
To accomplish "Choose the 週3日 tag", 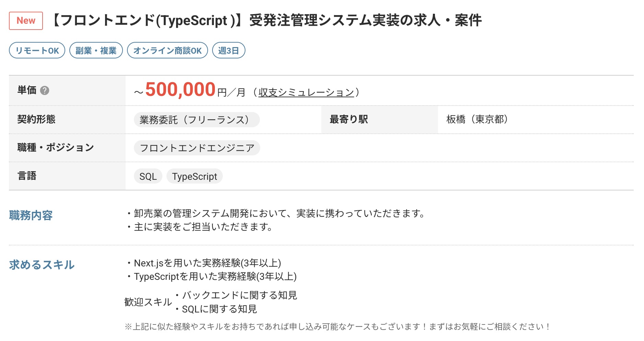I will click(229, 51).
